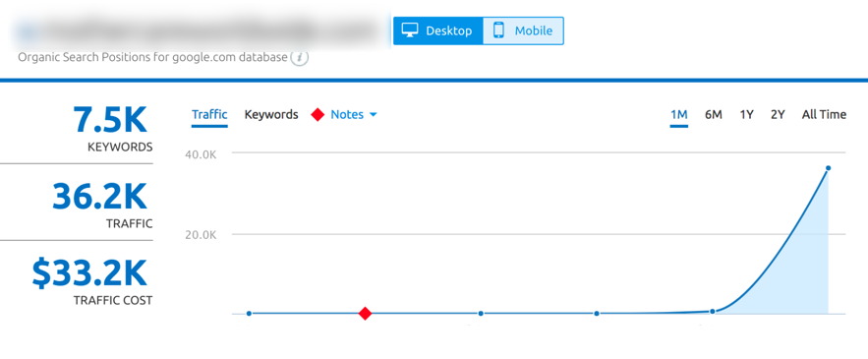Open the info icon beside google.com database
Viewport: 868px width, 359px height.
point(300,57)
